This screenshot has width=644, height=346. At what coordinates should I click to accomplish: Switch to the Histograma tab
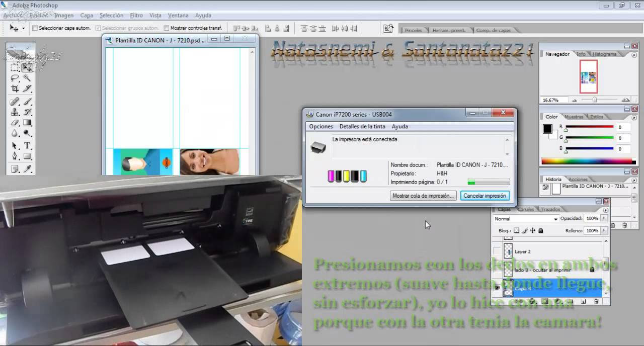pyautogui.click(x=604, y=54)
